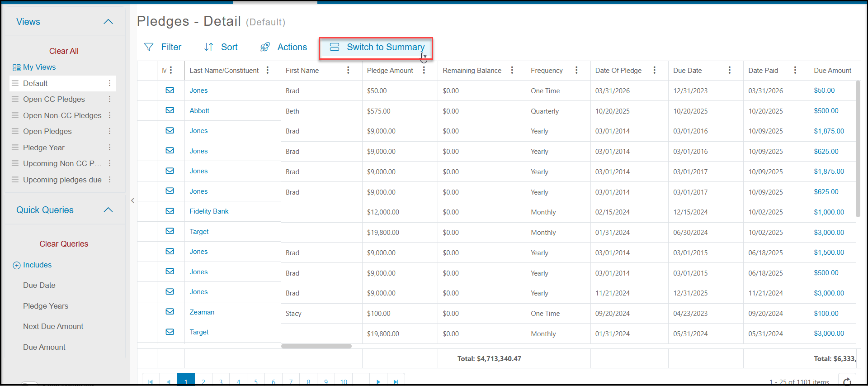Click the vertical scrollbar of the grid
The width and height of the screenshot is (868, 386).
[858, 148]
